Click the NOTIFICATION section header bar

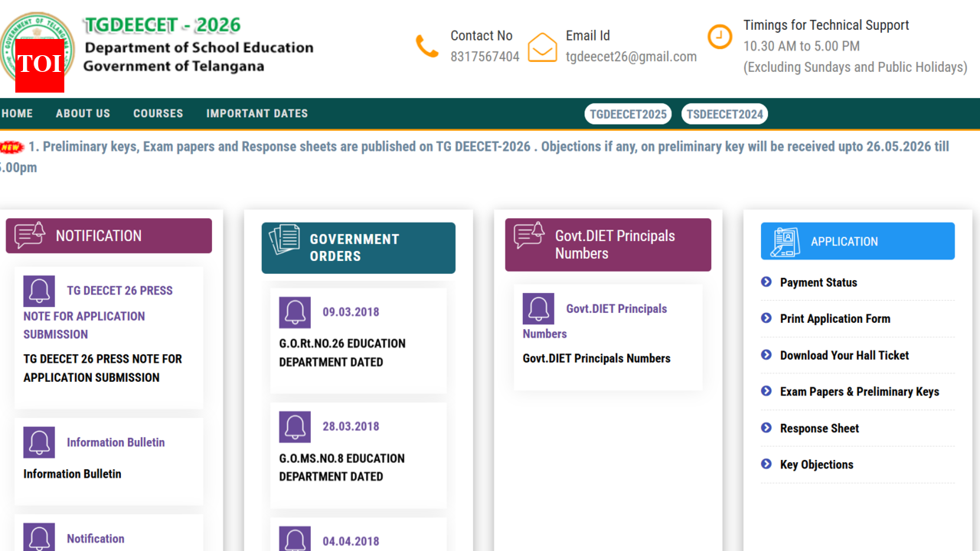(x=109, y=236)
